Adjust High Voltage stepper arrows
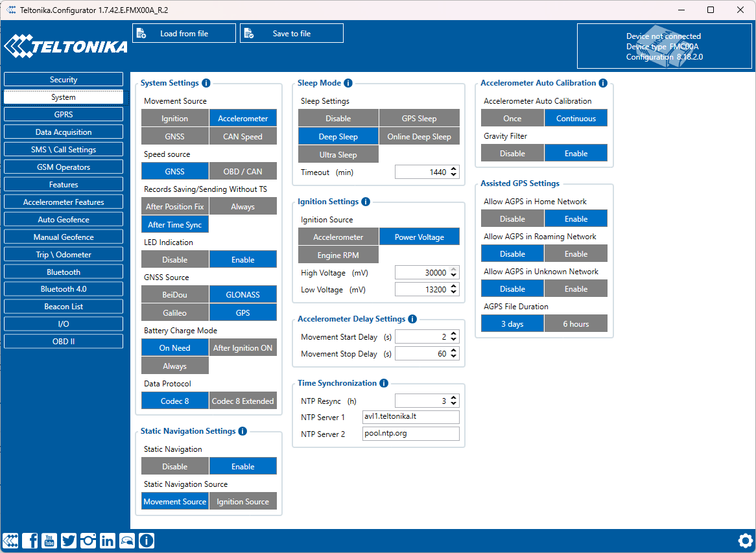 [453, 272]
